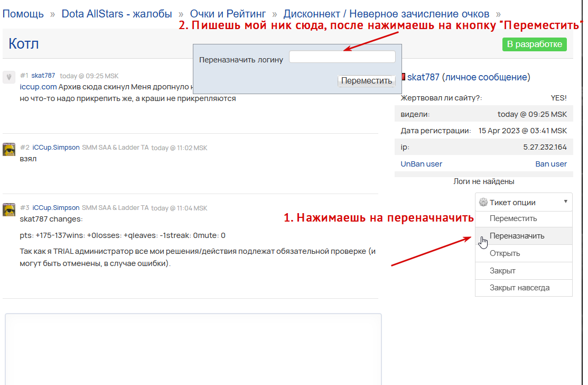Focus the Переназначить логину input field
Screen dimensions: 588x385
click(x=342, y=58)
